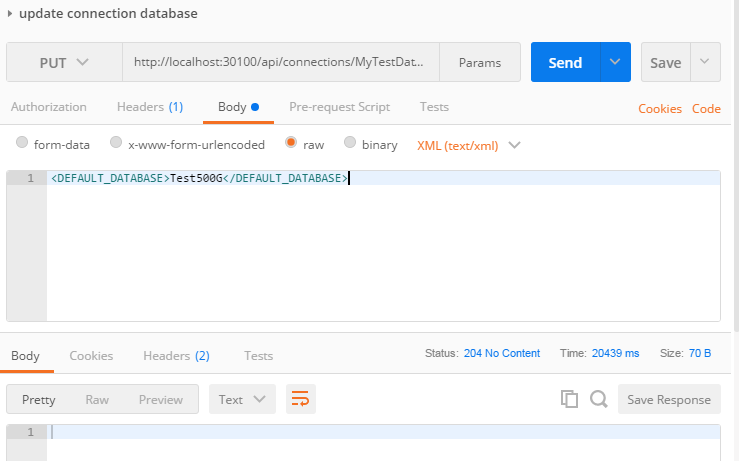
Task: Click the request body XML editor line
Action: coord(383,178)
